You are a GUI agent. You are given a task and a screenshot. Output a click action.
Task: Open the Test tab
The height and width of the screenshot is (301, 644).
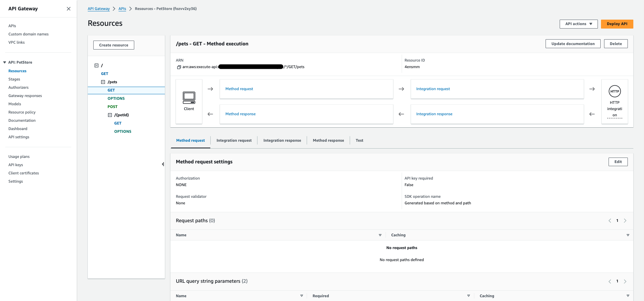coord(359,141)
